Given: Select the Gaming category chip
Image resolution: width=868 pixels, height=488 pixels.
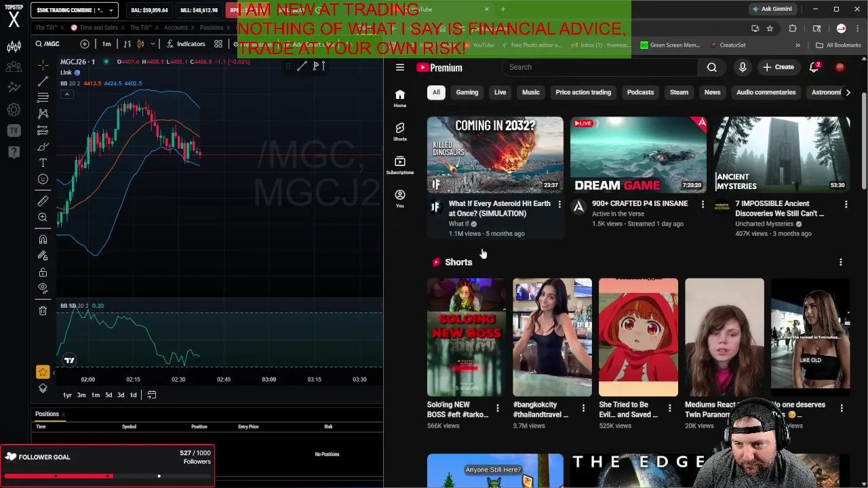Looking at the screenshot, I should 467,92.
